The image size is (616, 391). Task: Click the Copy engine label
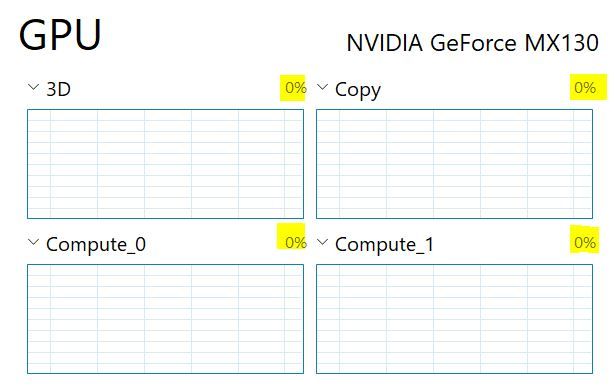(x=358, y=90)
